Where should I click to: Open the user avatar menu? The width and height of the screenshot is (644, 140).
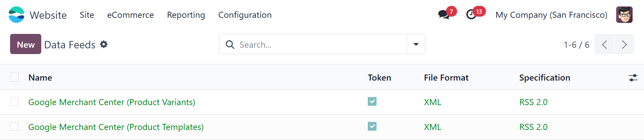pyautogui.click(x=624, y=15)
